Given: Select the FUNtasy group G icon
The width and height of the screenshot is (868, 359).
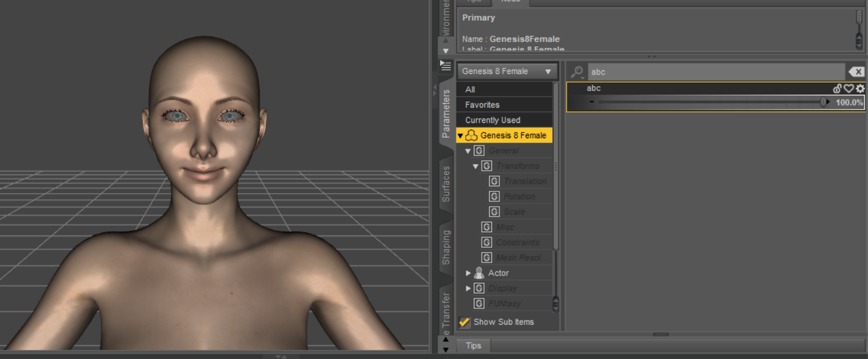Looking at the screenshot, I should [x=479, y=303].
